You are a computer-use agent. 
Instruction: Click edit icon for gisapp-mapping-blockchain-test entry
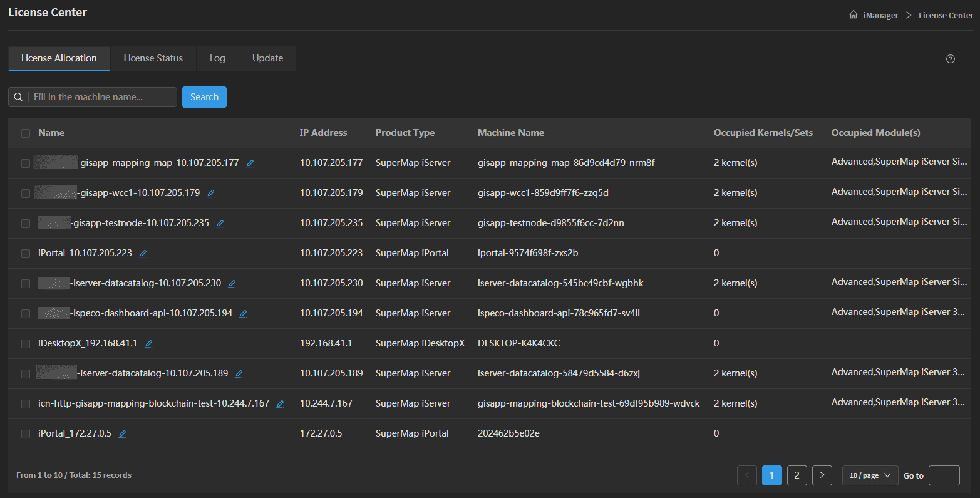(280, 404)
